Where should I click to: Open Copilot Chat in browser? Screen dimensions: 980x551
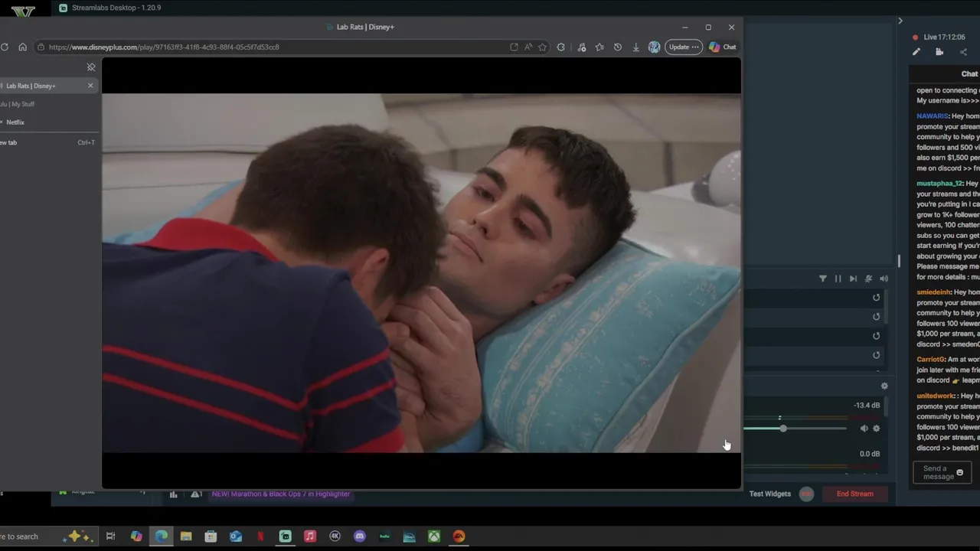tap(723, 47)
